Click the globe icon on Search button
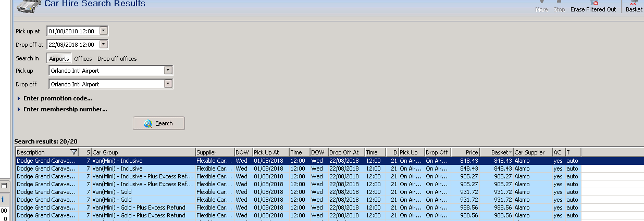Viewport: 644px width, 221px height. pyautogui.click(x=148, y=123)
